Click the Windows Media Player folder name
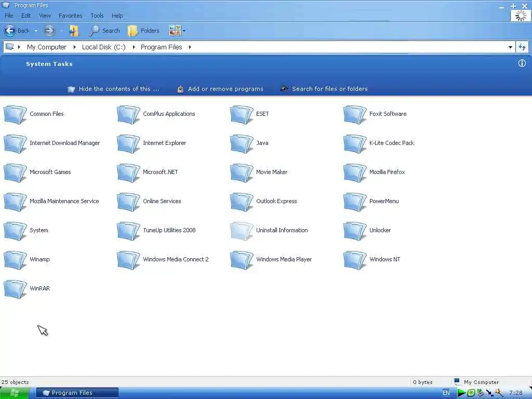This screenshot has height=399, width=532. coord(284,260)
